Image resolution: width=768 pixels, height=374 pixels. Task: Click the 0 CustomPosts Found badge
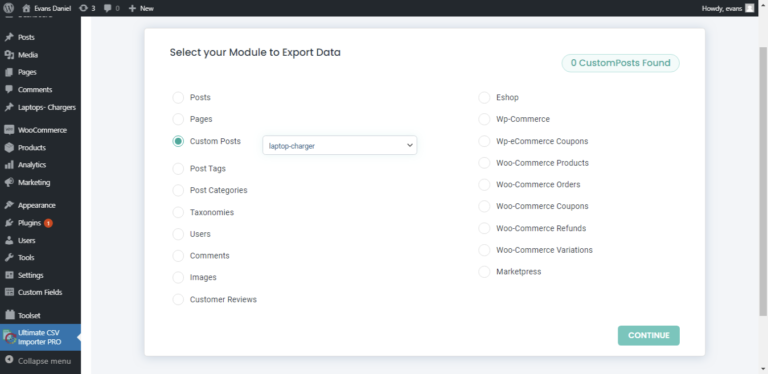click(620, 63)
